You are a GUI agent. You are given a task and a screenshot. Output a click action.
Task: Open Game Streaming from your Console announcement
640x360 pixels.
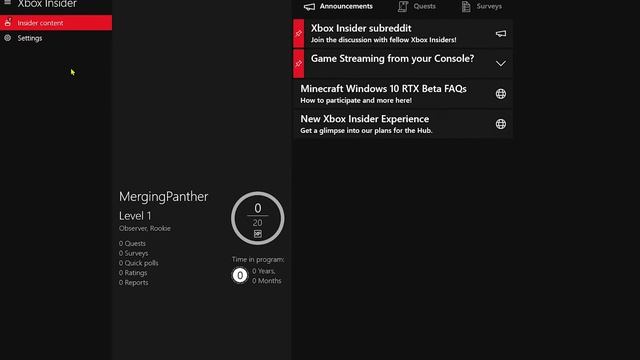pos(403,63)
